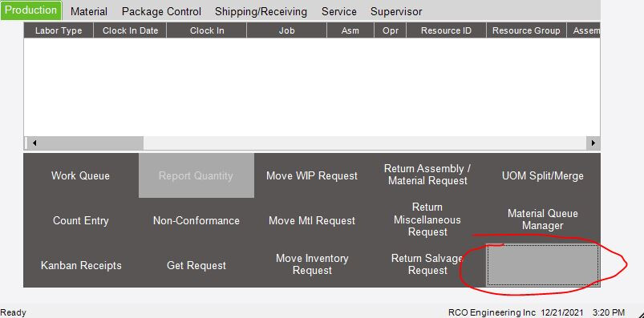This screenshot has width=644, height=318.
Task: Click the blank gray button beside Return Salvage Request
Action: click(543, 265)
